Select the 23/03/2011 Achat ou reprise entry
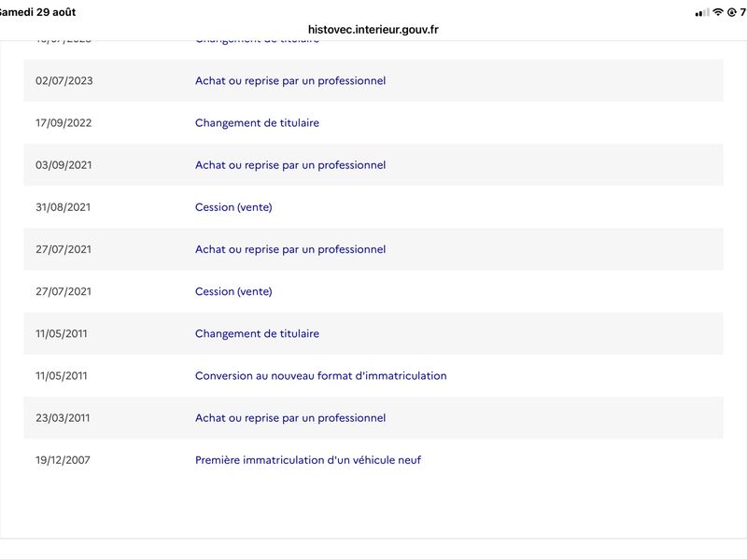 (373, 417)
